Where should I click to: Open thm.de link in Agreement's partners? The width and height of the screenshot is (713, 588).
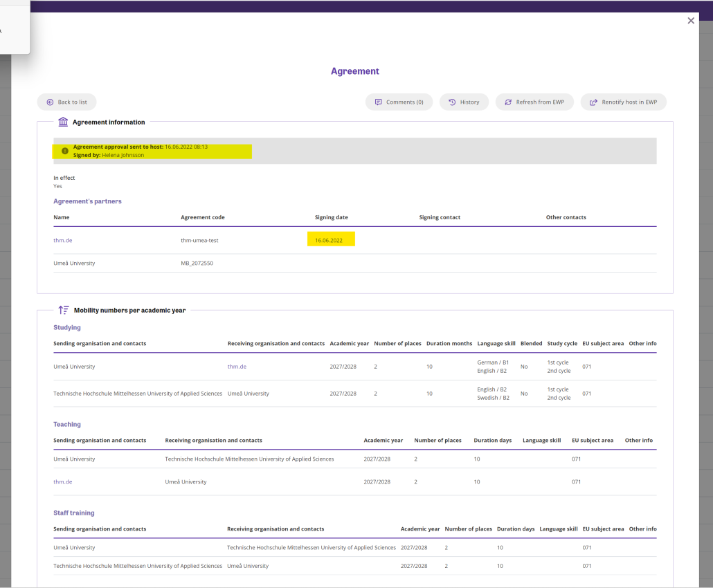pos(63,240)
